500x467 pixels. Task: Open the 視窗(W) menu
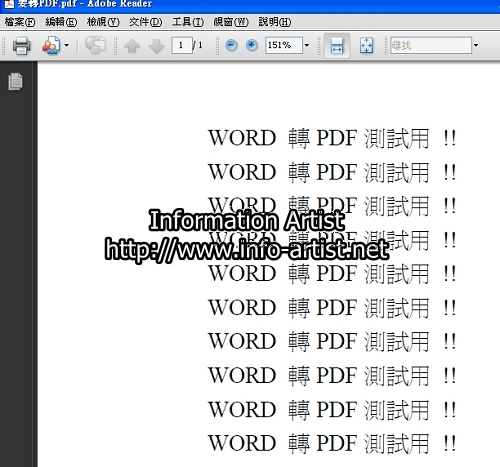tap(231, 22)
